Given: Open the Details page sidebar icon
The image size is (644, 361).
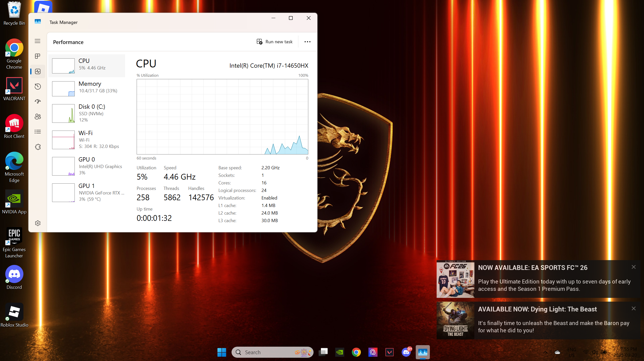Looking at the screenshot, I should (x=38, y=132).
